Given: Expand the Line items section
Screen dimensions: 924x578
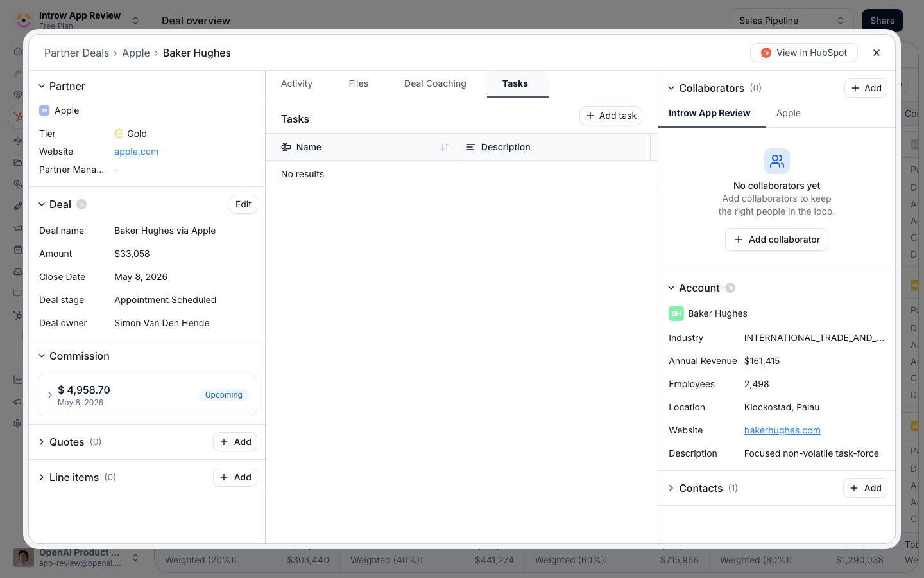Looking at the screenshot, I should (x=42, y=477).
